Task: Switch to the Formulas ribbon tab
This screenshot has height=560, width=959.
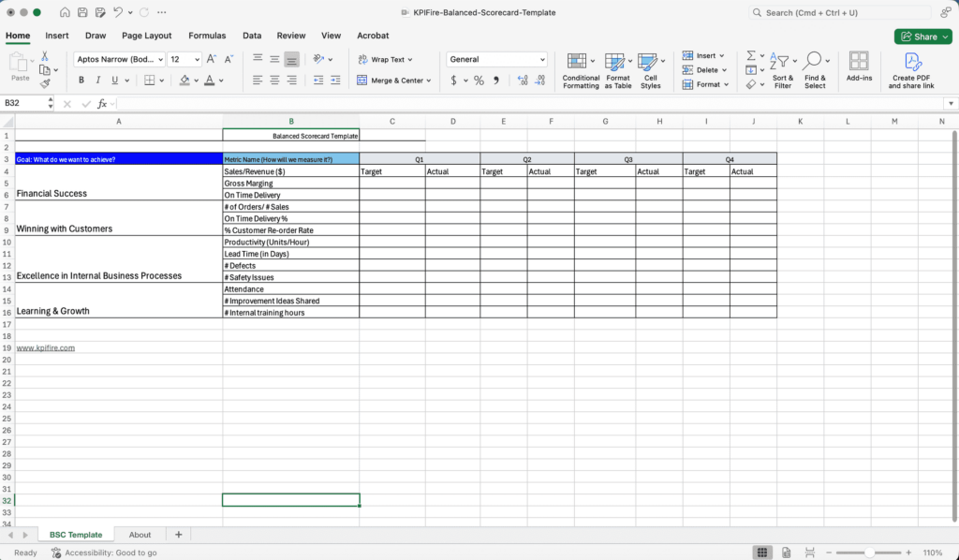Action: pyautogui.click(x=207, y=35)
